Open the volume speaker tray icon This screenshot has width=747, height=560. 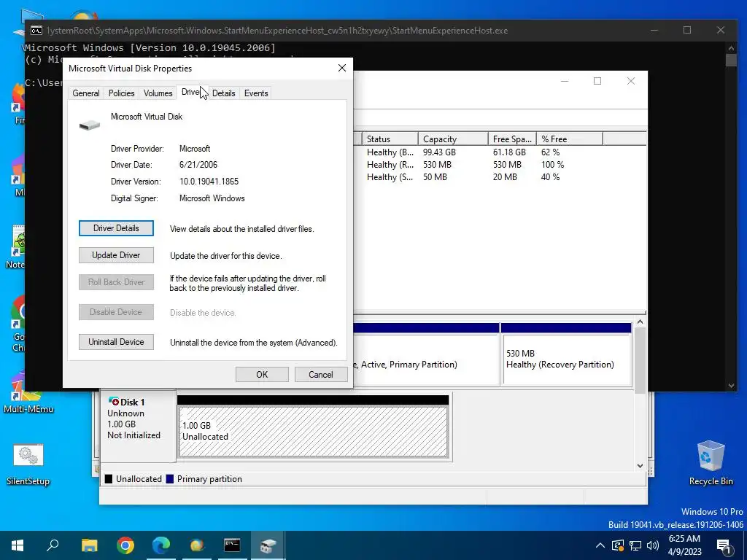(653, 545)
